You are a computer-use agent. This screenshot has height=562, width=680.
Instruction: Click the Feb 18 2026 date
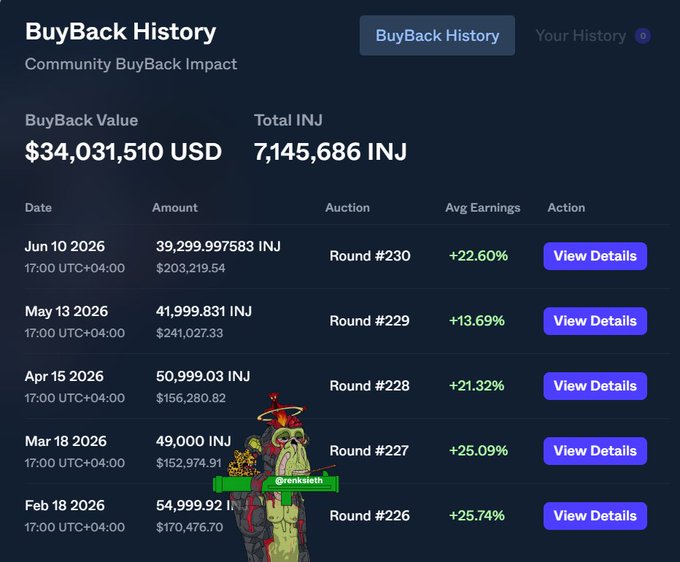(65, 506)
